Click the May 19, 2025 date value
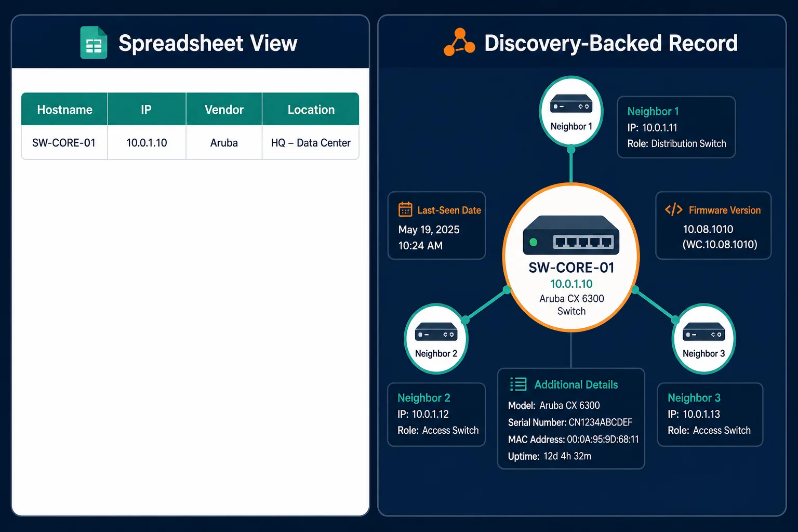The height and width of the screenshot is (532, 798). 429,230
